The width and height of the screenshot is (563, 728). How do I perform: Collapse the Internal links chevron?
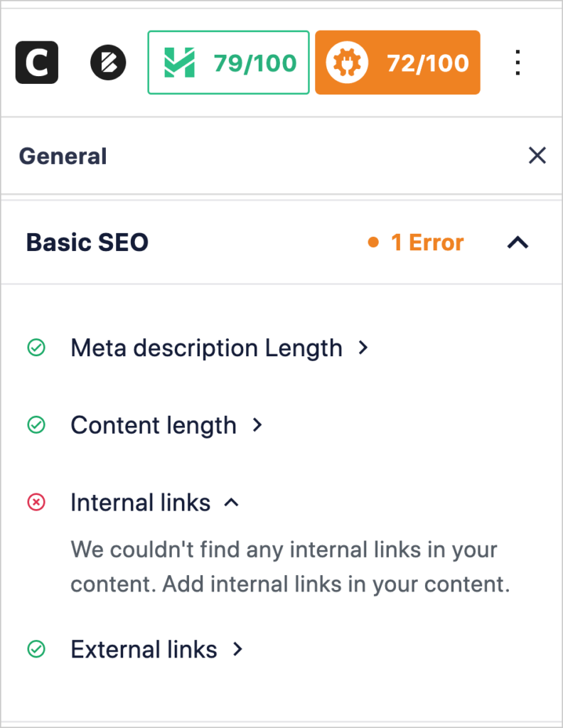(x=232, y=502)
